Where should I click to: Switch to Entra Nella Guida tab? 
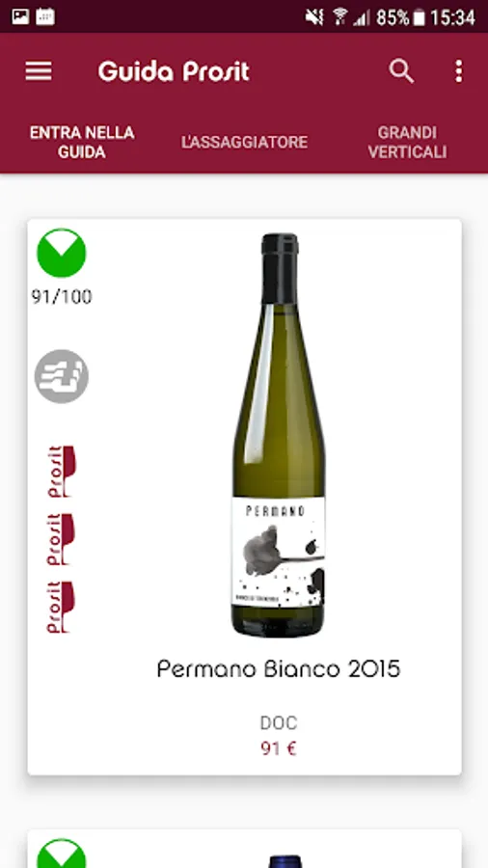coord(82,143)
